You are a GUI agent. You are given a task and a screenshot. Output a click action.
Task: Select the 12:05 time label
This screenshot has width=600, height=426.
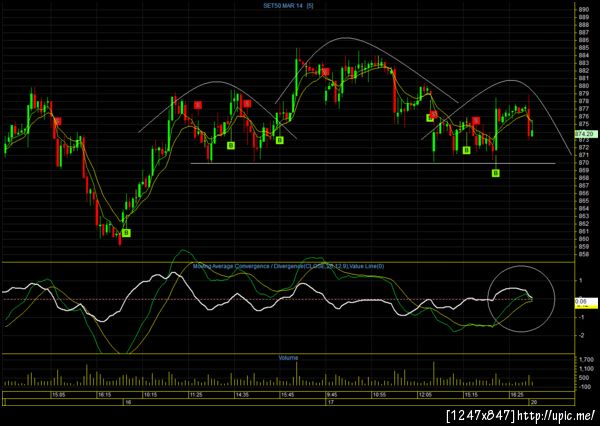click(x=425, y=395)
